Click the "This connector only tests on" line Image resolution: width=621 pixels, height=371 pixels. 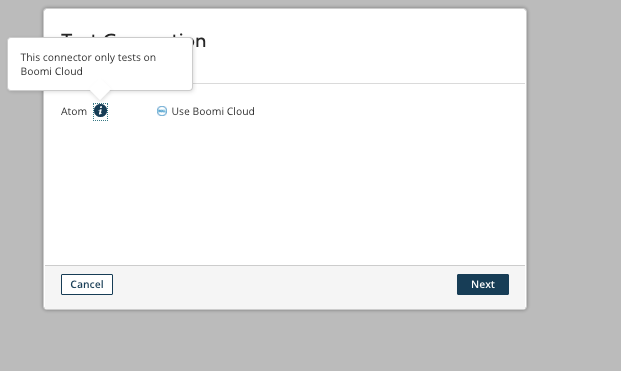pyautogui.click(x=88, y=57)
